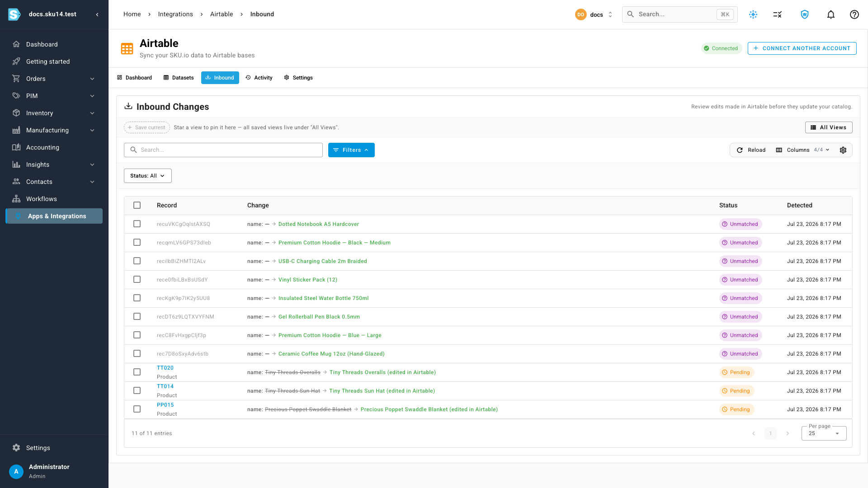
Task: Click the Dashboard home icon in the sidebar
Action: click(x=16, y=44)
